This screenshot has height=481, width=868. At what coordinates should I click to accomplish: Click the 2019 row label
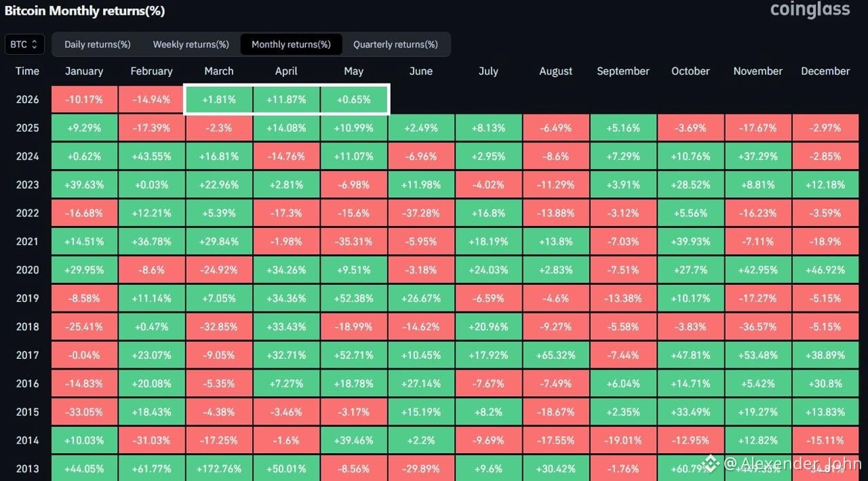coord(27,299)
